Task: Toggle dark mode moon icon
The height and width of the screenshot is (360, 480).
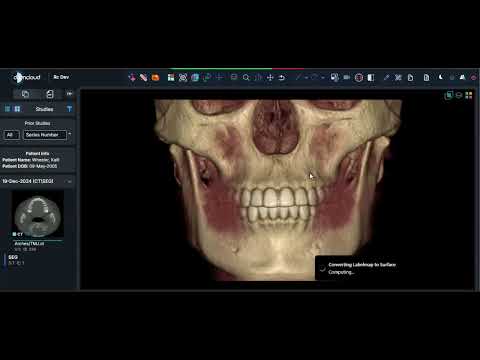Action: [441, 77]
